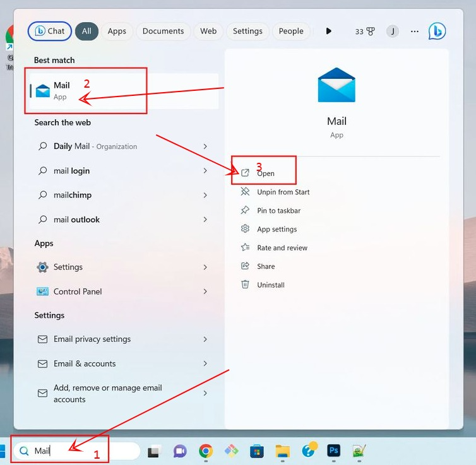Image resolution: width=476 pixels, height=465 pixels.
Task: Choose Share for Mail app
Action: pyautogui.click(x=258, y=266)
